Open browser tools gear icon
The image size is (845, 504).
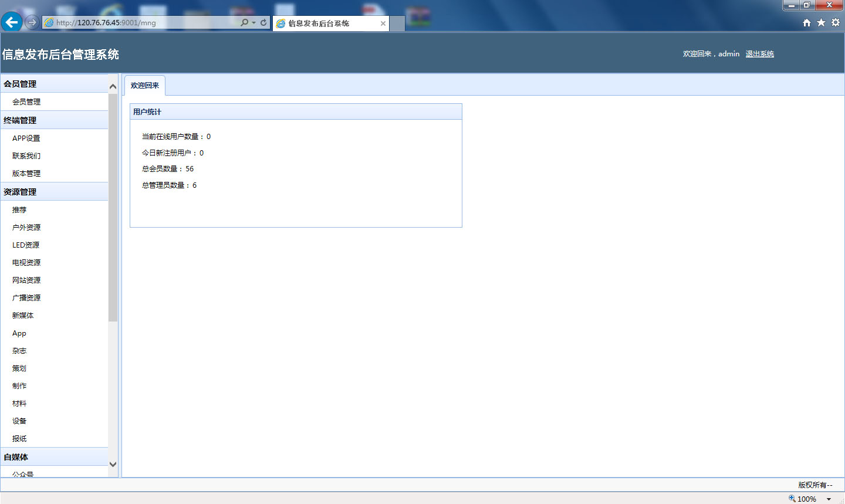click(835, 22)
